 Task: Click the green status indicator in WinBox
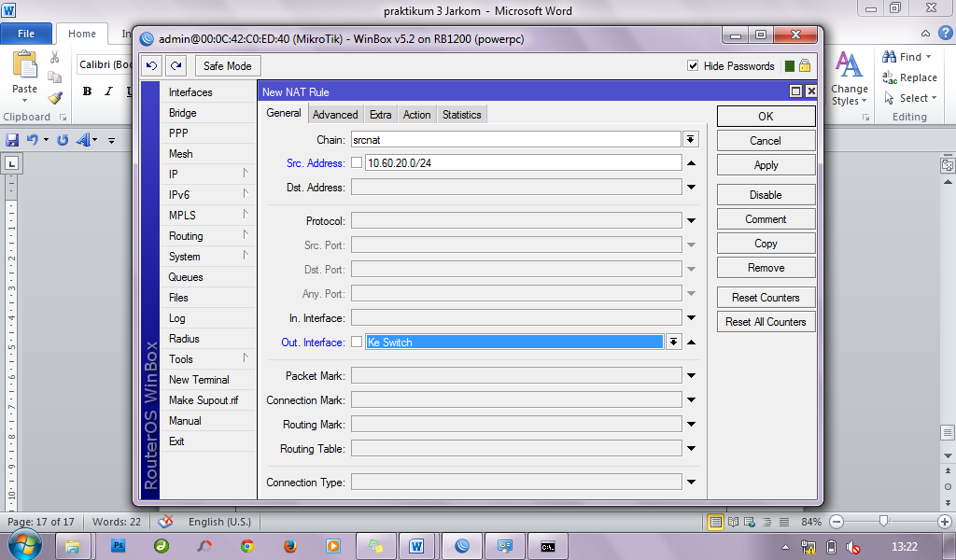coord(790,66)
